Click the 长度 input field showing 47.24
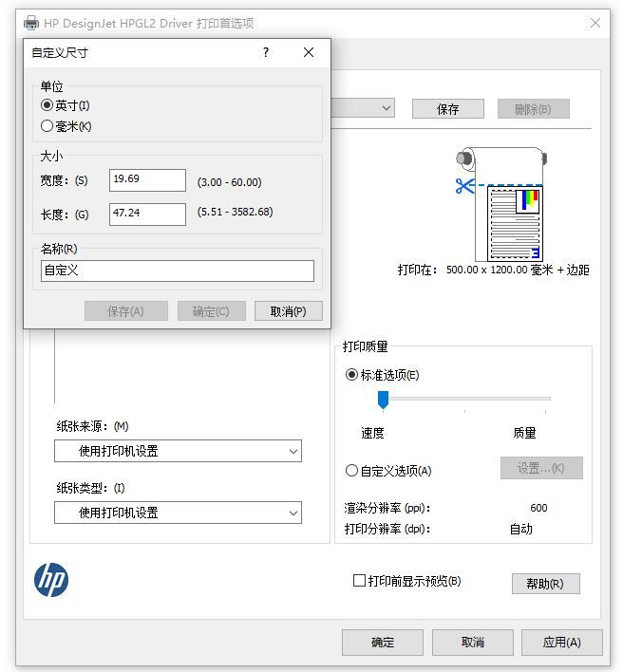 tap(147, 214)
